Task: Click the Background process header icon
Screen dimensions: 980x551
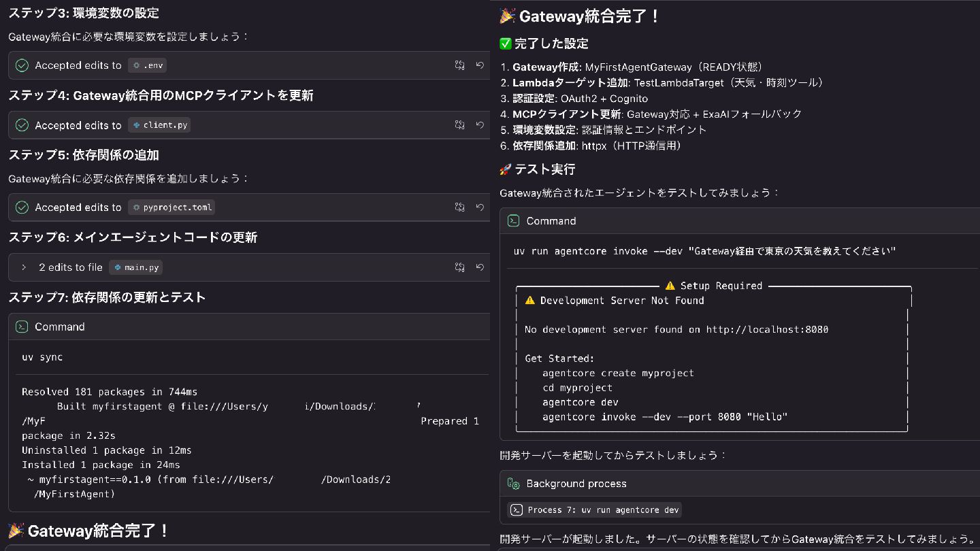Action: point(514,484)
